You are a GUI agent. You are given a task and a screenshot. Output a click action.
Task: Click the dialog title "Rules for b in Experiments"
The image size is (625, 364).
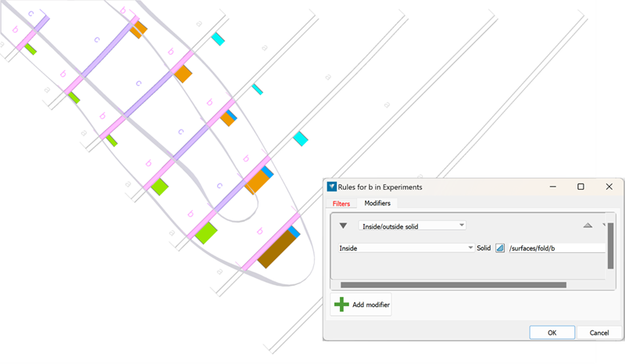click(380, 187)
